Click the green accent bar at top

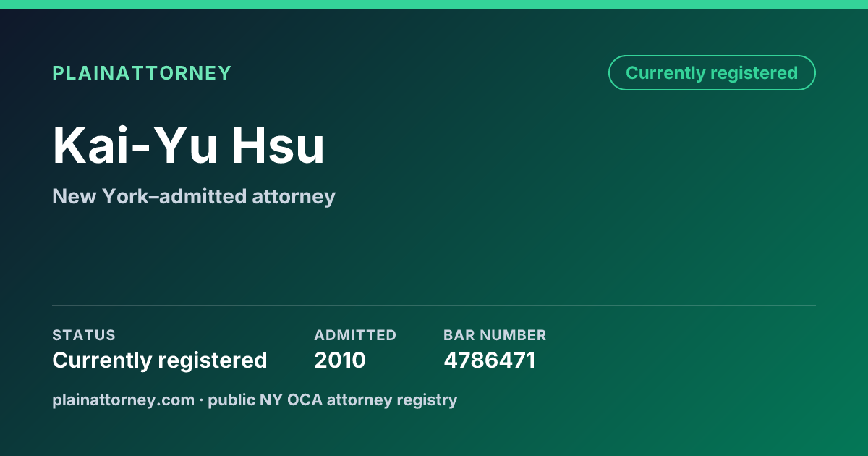coord(434,4)
